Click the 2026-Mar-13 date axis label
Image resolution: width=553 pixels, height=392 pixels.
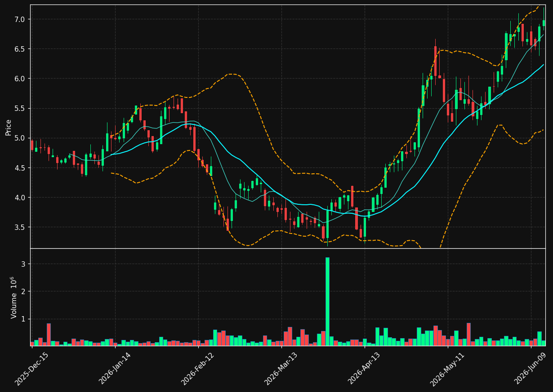pos(281,369)
